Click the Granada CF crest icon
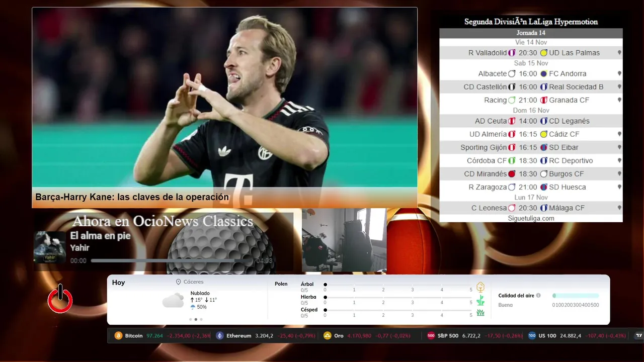The height and width of the screenshot is (362, 644). click(x=543, y=100)
